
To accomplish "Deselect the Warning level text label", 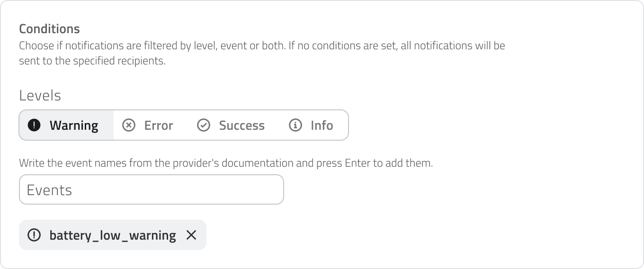I will 74,126.
